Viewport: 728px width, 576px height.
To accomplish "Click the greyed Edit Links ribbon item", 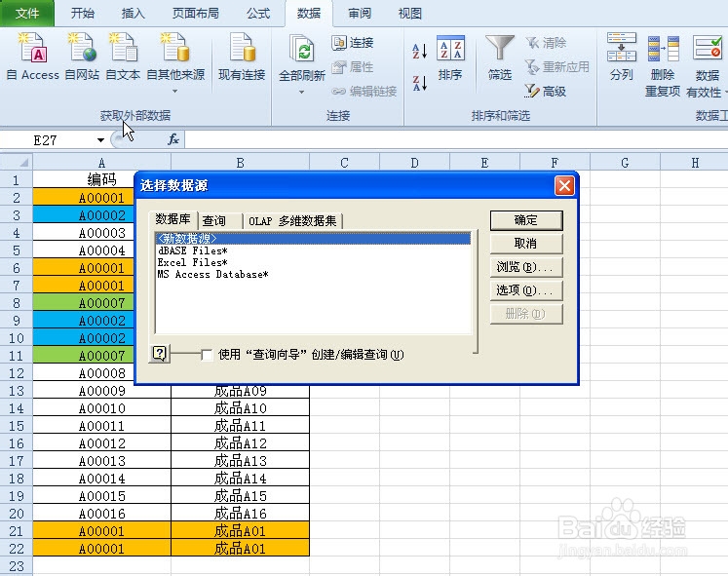I will [364, 92].
